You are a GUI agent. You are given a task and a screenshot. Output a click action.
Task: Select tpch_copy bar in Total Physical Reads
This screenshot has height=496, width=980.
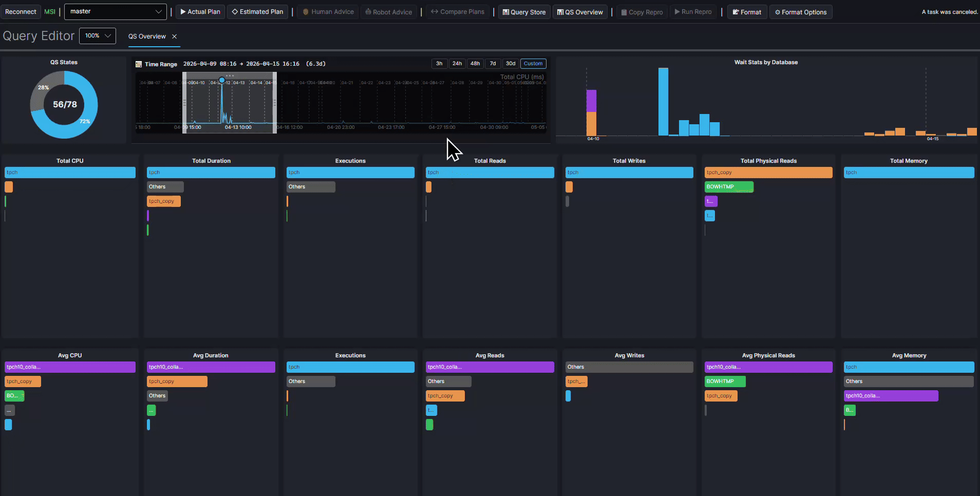point(768,173)
